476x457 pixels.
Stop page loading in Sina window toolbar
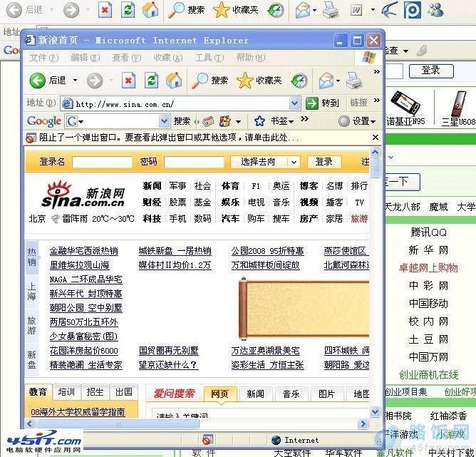(x=128, y=81)
